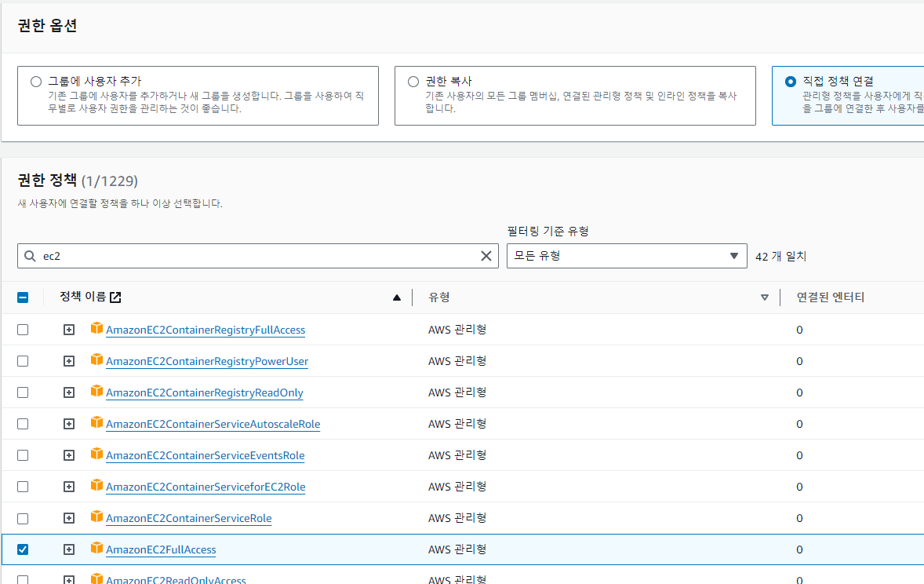This screenshot has height=584, width=924.
Task: Click the '연결된 엔터티' column header
Action: click(x=831, y=297)
